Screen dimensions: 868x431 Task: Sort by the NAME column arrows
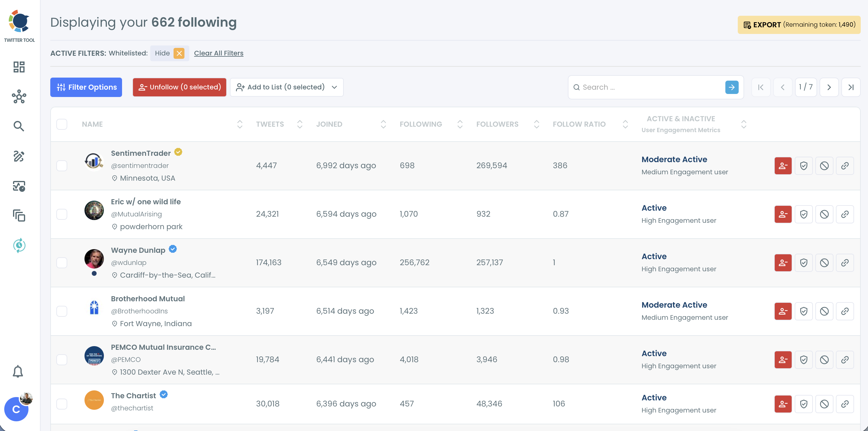point(240,124)
